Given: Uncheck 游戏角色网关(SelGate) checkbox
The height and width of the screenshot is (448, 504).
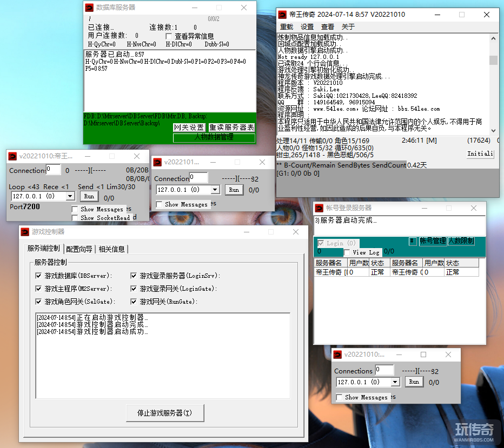Looking at the screenshot, I should pyautogui.click(x=38, y=302).
